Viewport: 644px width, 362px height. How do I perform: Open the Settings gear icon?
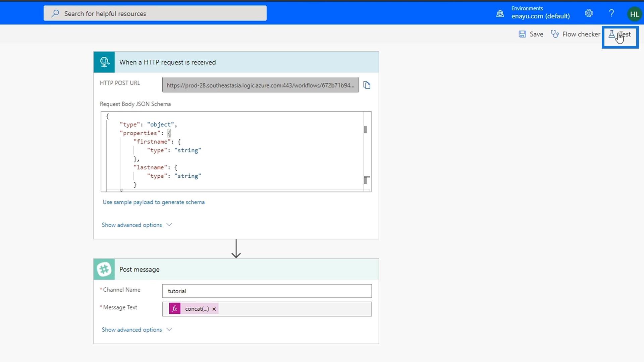(589, 13)
